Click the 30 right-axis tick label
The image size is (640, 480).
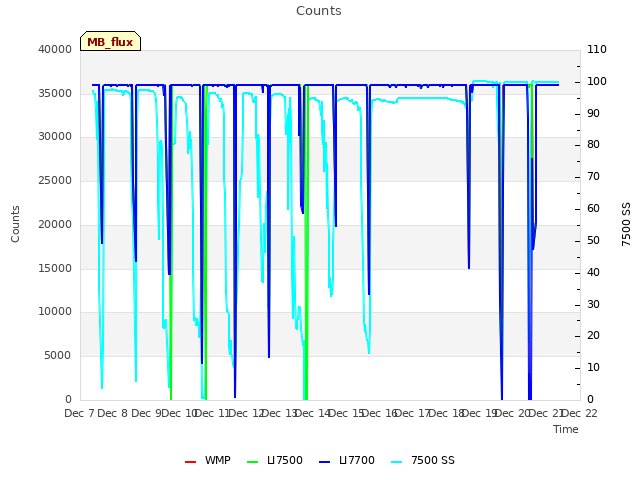pos(593,304)
